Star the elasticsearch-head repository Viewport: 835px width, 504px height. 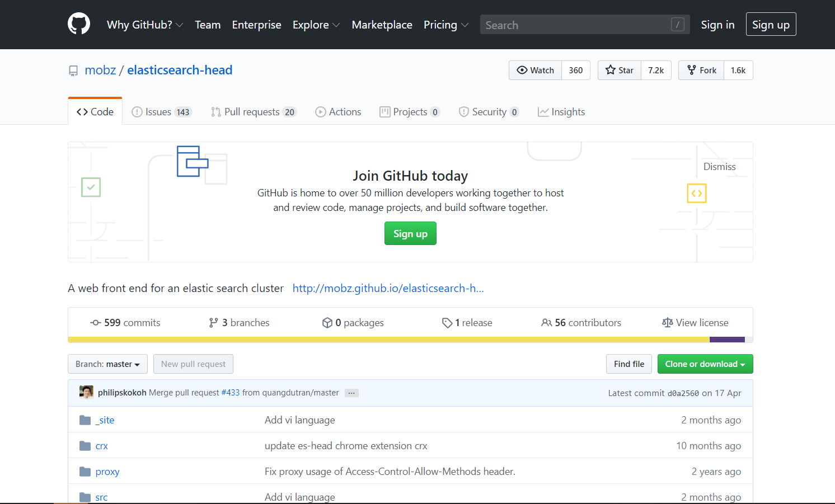[x=620, y=70]
